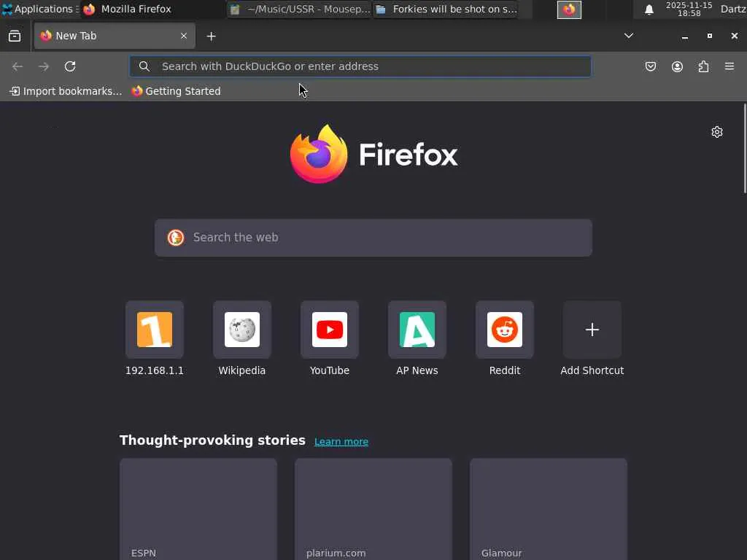Image resolution: width=747 pixels, height=560 pixels.
Task: Open the Pocket save icon
Action: [x=650, y=66]
